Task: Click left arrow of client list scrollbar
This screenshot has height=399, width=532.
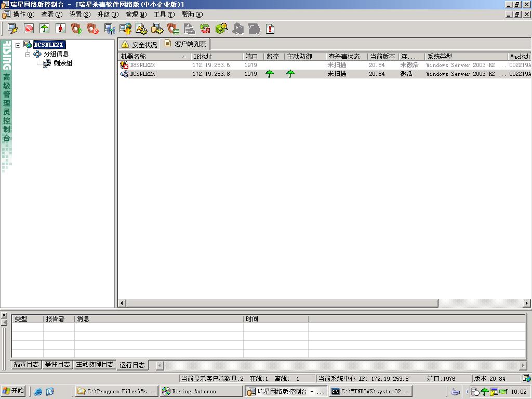Action: pyautogui.click(x=122, y=303)
